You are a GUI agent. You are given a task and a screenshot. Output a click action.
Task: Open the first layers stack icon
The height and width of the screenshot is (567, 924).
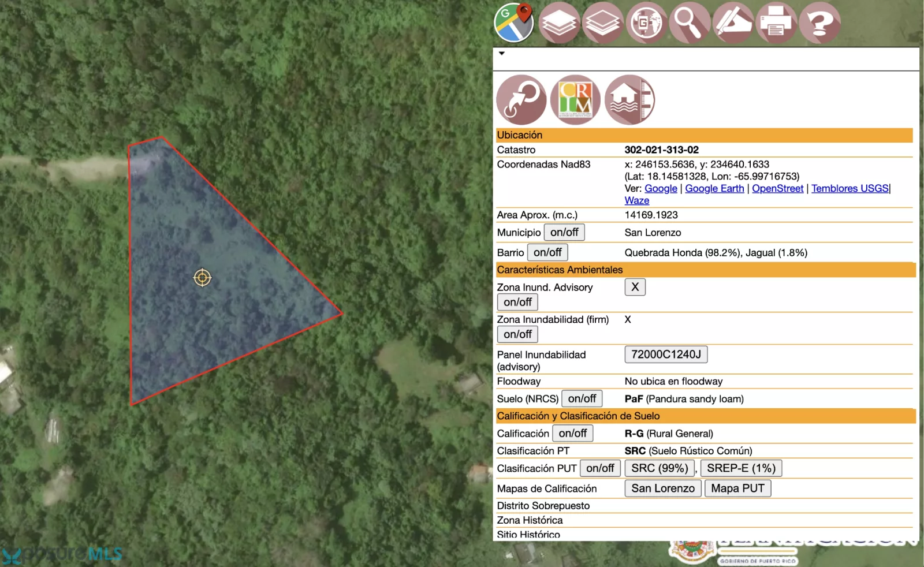pos(559,23)
